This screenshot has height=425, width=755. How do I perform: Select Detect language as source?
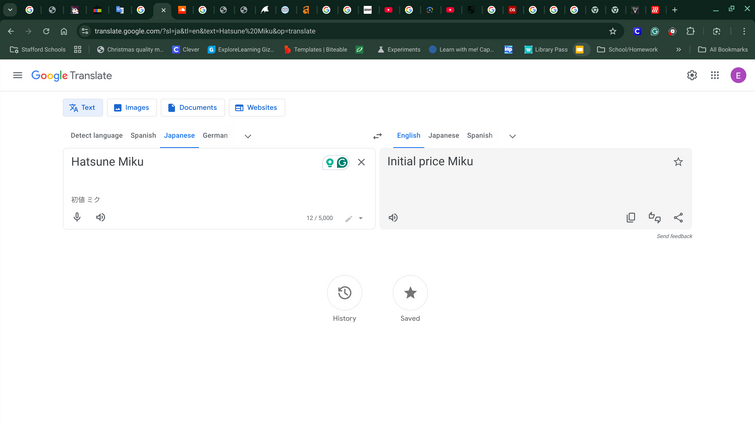click(x=96, y=136)
